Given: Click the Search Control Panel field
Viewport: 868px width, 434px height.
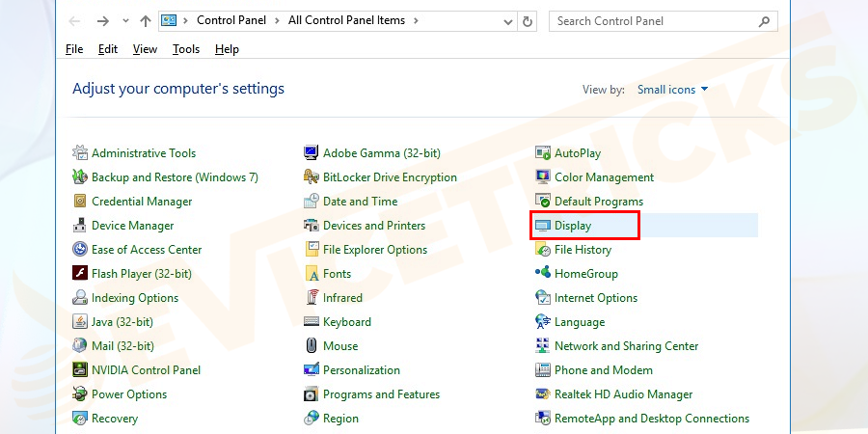Looking at the screenshot, I should coord(654,21).
